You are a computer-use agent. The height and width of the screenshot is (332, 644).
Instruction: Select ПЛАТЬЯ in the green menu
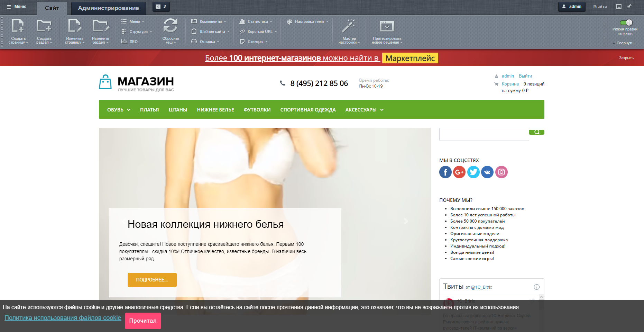point(149,110)
